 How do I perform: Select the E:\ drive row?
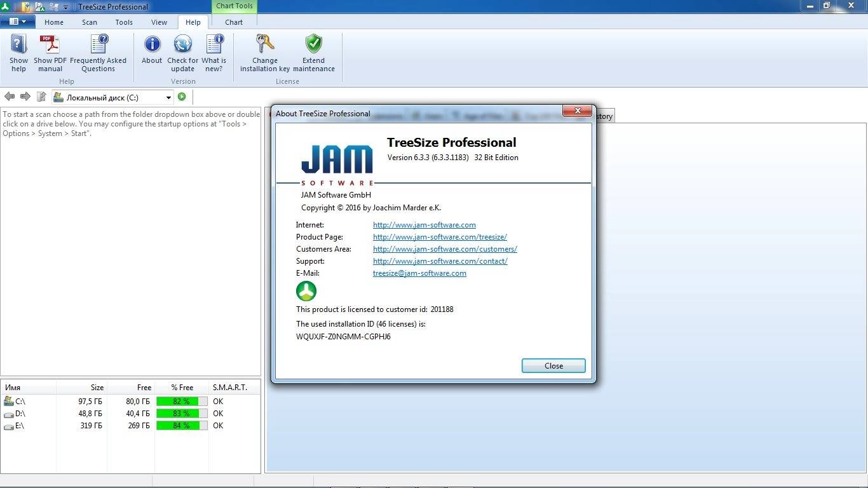(130, 425)
